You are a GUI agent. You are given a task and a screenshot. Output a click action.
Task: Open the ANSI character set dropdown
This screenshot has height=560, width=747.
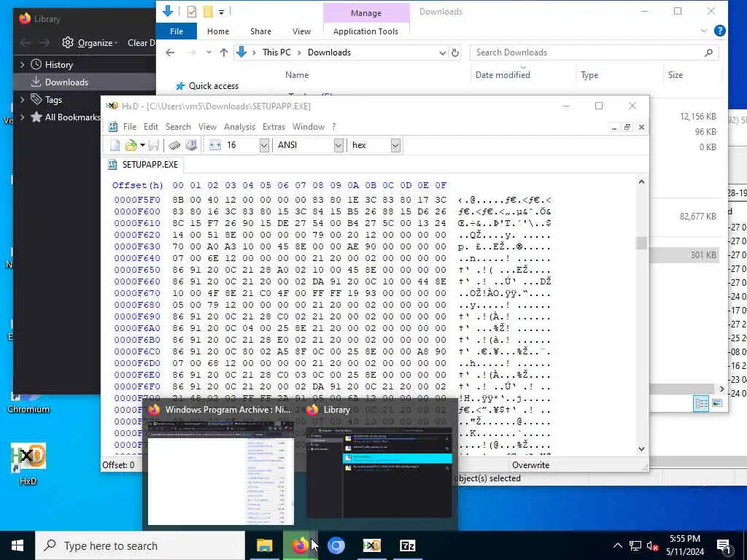338,145
